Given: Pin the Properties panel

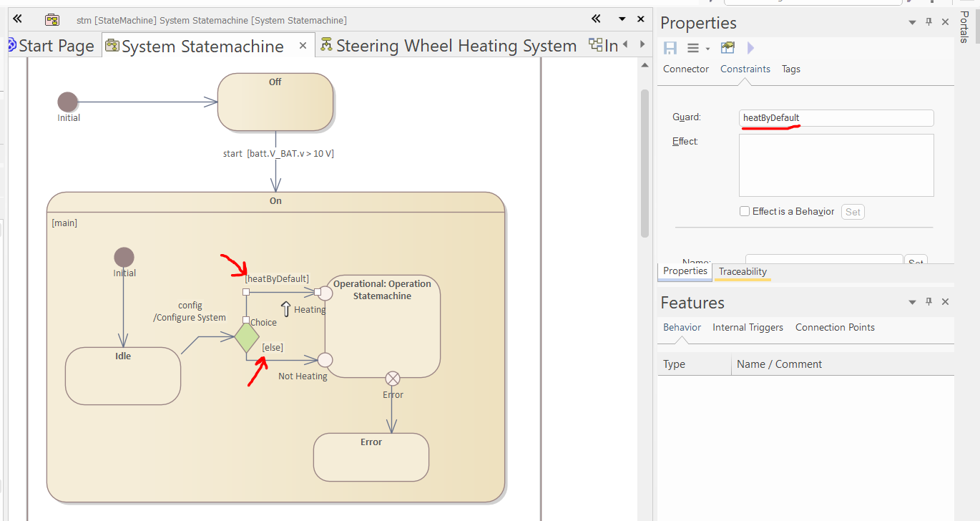Looking at the screenshot, I should click(929, 22).
